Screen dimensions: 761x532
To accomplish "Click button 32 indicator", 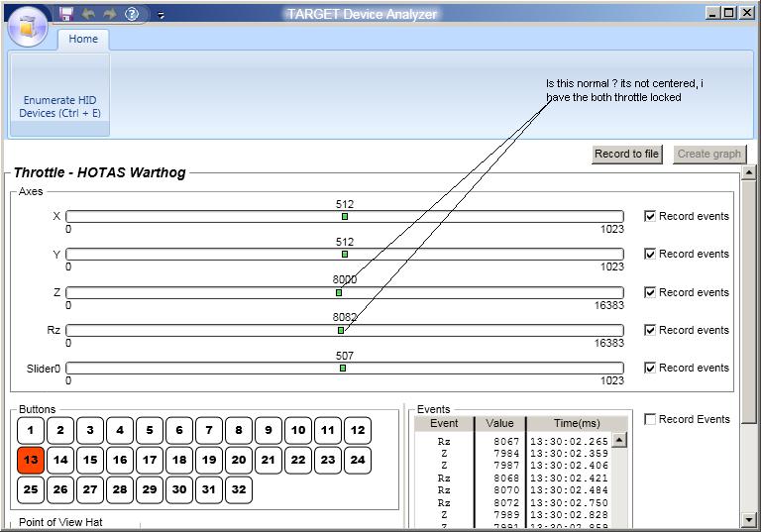I will point(239,489).
